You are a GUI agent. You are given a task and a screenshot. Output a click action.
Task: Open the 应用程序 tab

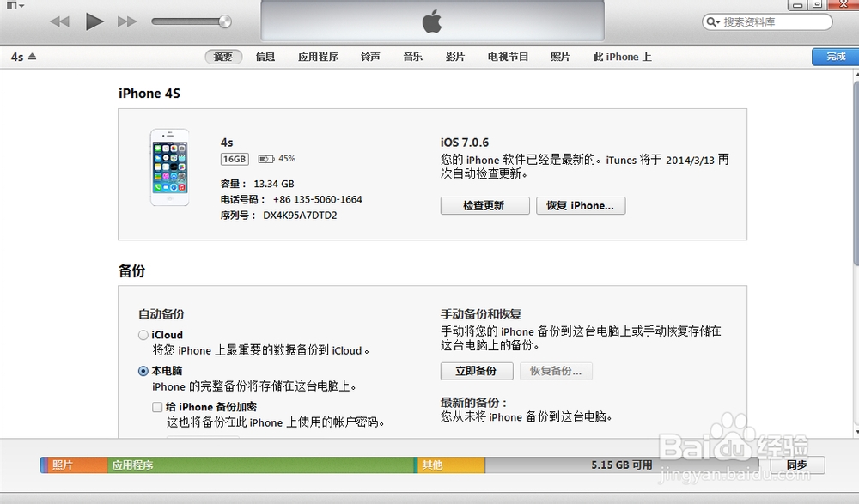click(319, 57)
